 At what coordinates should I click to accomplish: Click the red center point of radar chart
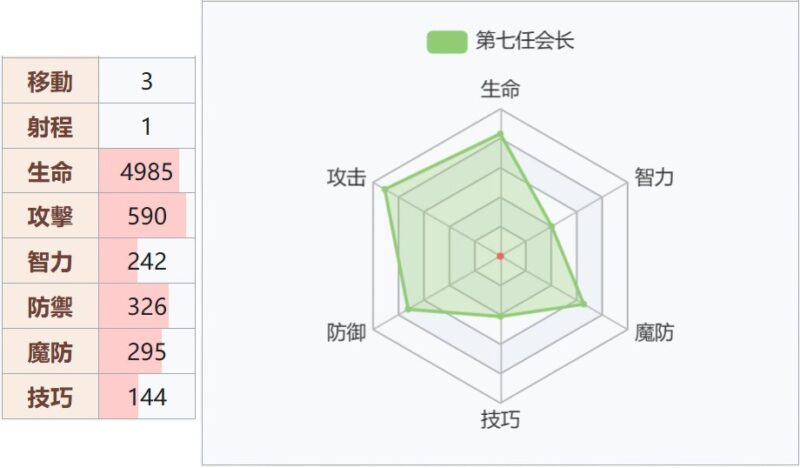click(501, 256)
